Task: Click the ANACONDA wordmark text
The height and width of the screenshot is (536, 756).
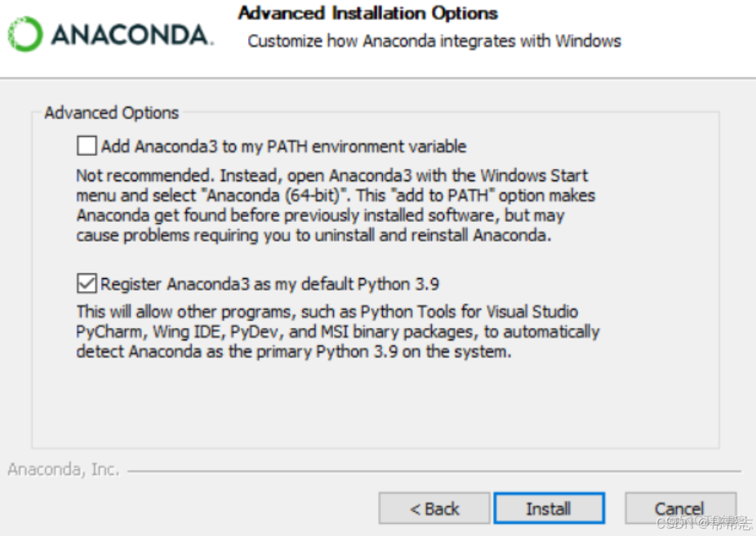Action: tap(131, 35)
